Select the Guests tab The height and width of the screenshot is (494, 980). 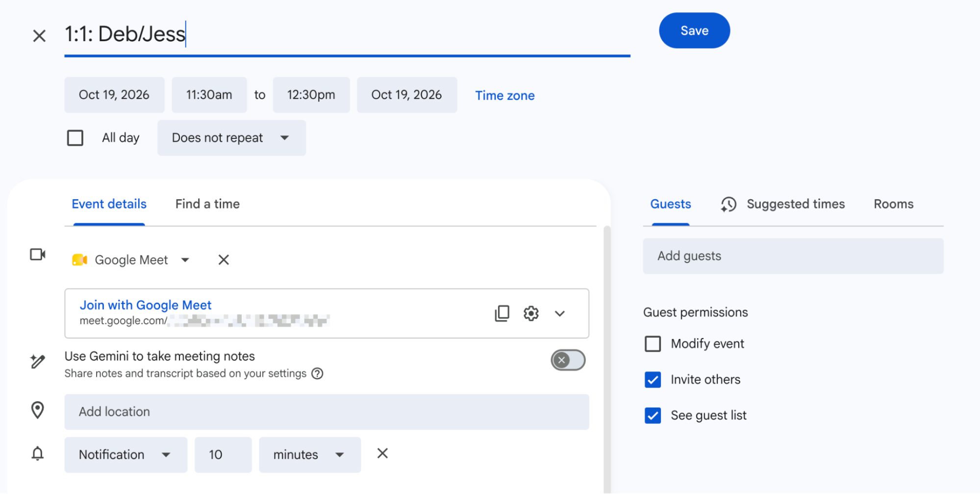670,204
